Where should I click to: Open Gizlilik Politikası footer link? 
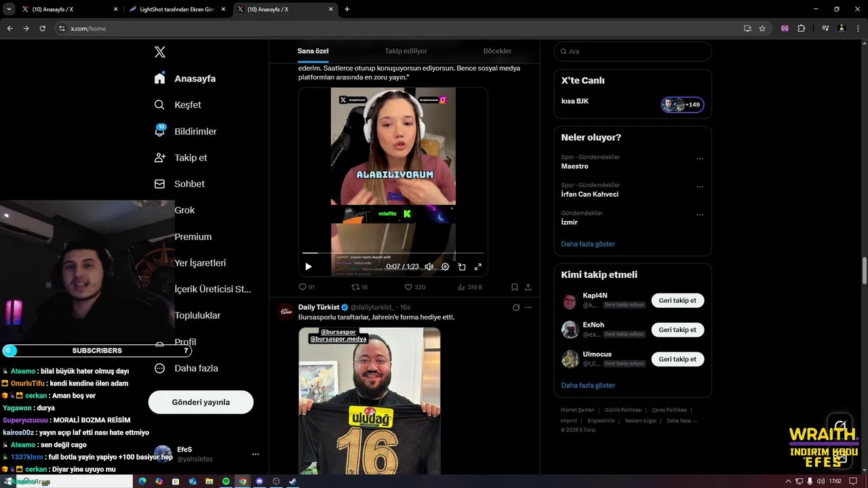pos(623,410)
